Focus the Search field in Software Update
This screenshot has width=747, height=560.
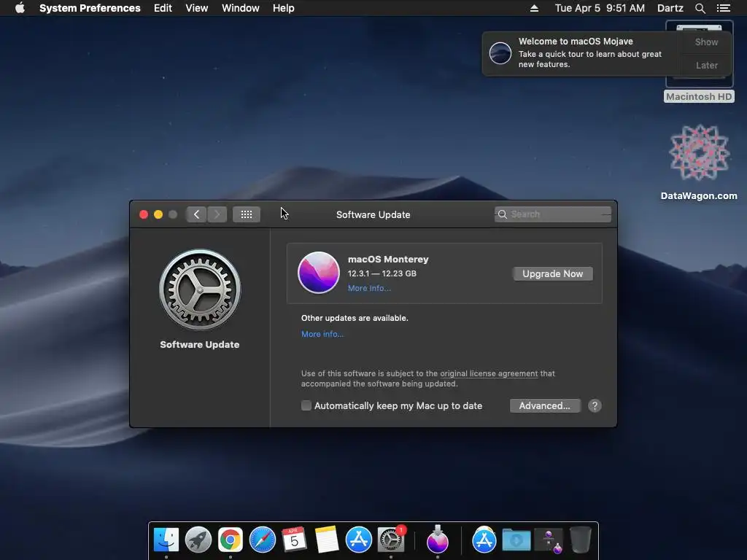(x=553, y=214)
